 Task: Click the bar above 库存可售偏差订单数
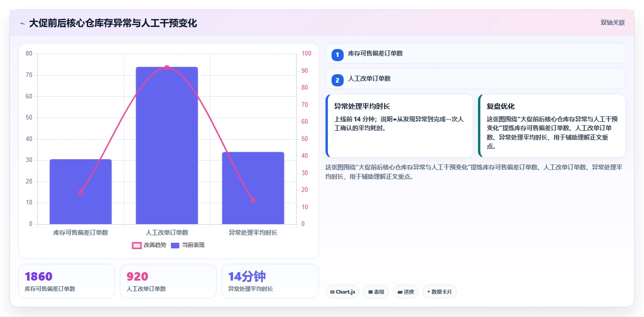point(81,192)
